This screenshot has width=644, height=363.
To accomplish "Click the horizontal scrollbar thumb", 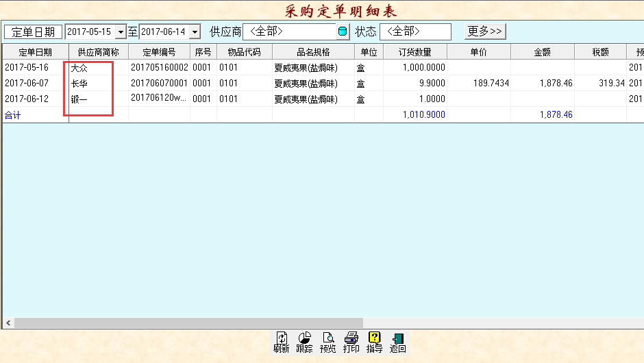I will pos(188,323).
